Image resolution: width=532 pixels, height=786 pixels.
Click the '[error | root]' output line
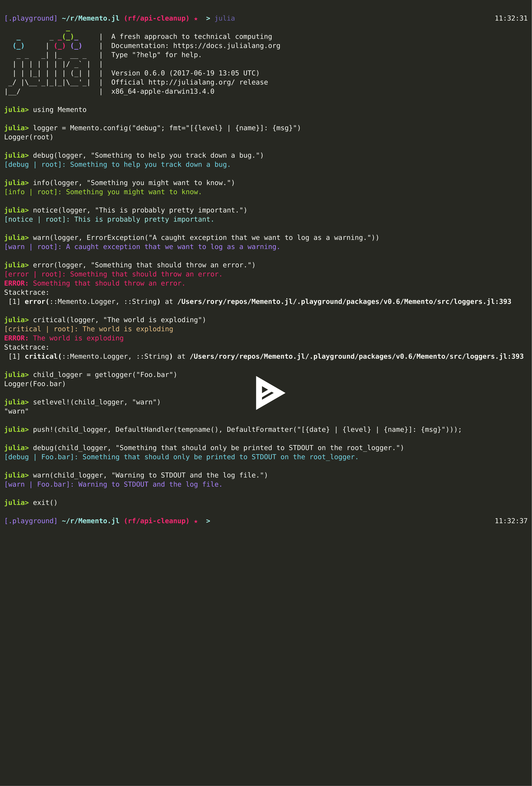click(113, 274)
